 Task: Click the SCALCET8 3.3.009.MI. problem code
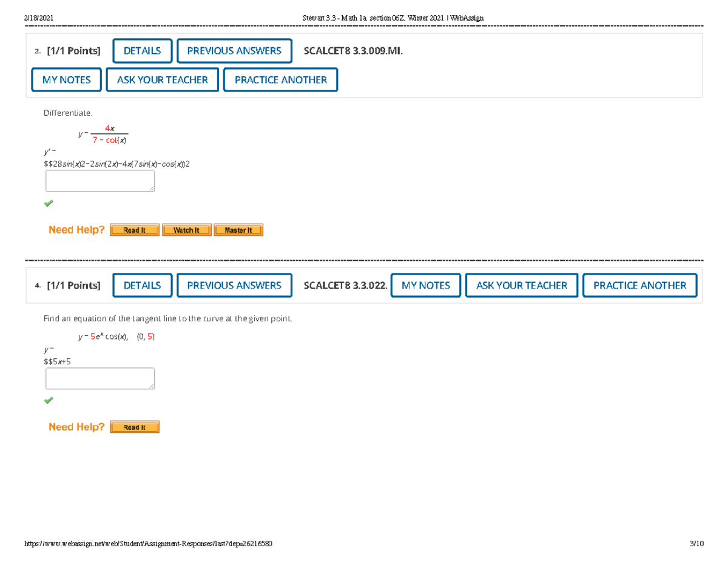(x=353, y=51)
